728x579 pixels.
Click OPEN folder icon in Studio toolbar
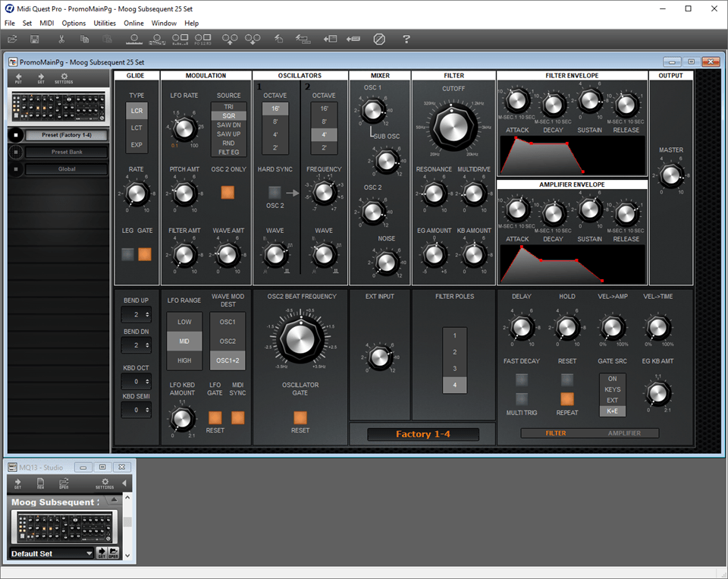pyautogui.click(x=64, y=483)
